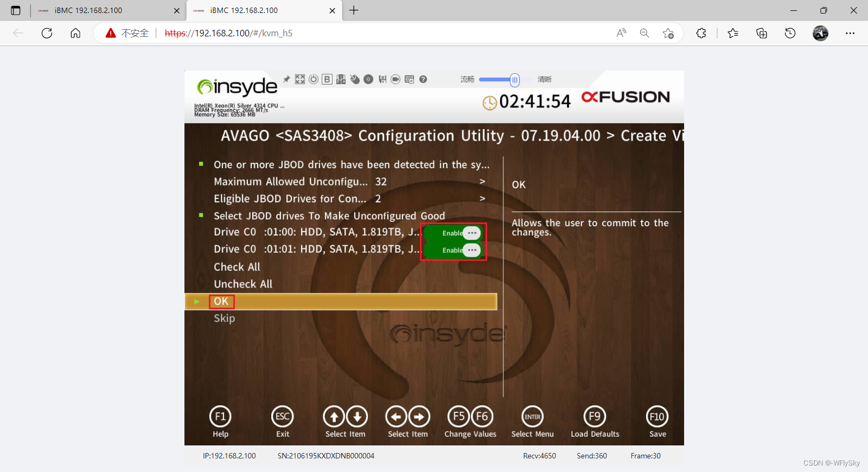Image resolution: width=868 pixels, height=472 pixels.
Task: Open browser history icon
Action: [790, 33]
